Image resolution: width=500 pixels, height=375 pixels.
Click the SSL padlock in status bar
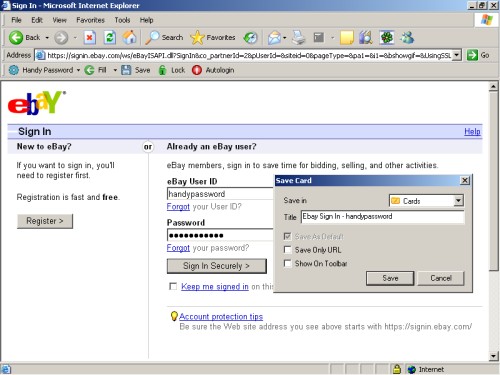click(x=397, y=369)
